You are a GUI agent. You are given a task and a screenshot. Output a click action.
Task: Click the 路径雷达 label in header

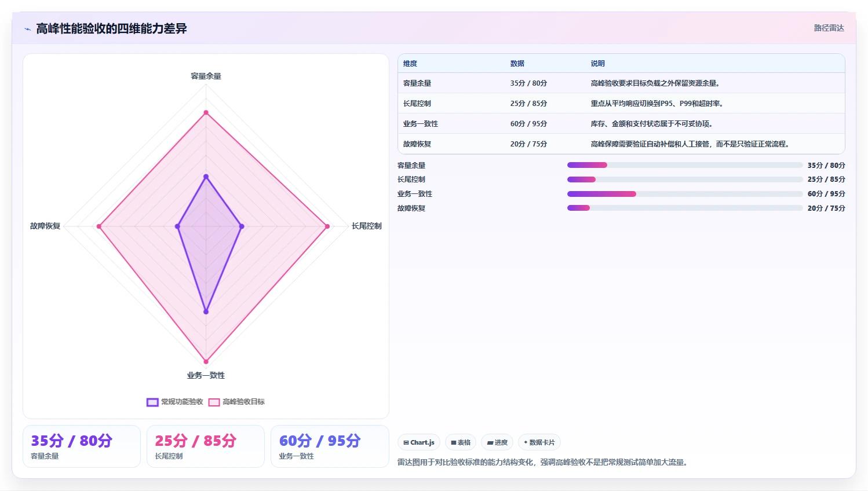pyautogui.click(x=829, y=28)
